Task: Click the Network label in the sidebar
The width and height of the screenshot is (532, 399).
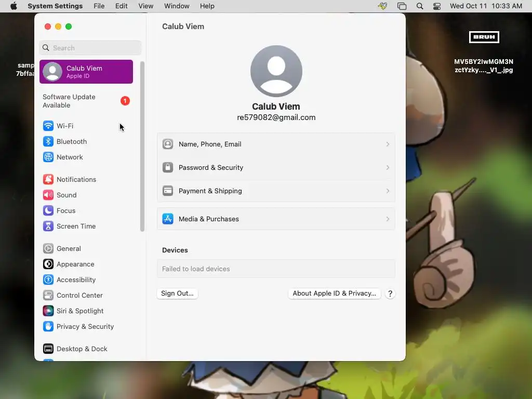Action: pyautogui.click(x=70, y=157)
